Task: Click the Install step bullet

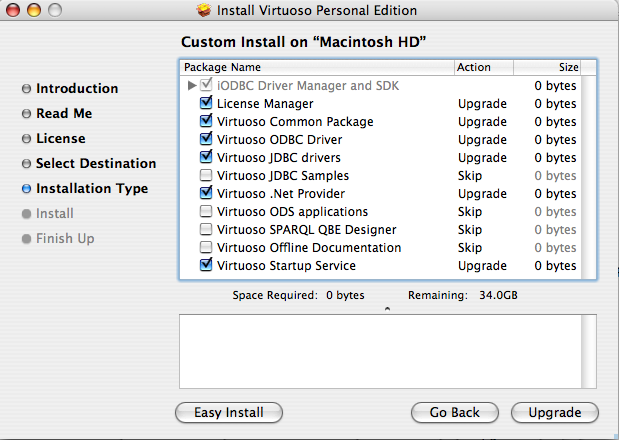Action: 26,214
